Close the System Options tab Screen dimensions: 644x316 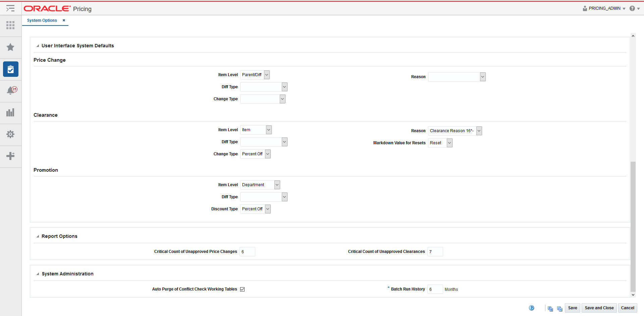pos(64,20)
